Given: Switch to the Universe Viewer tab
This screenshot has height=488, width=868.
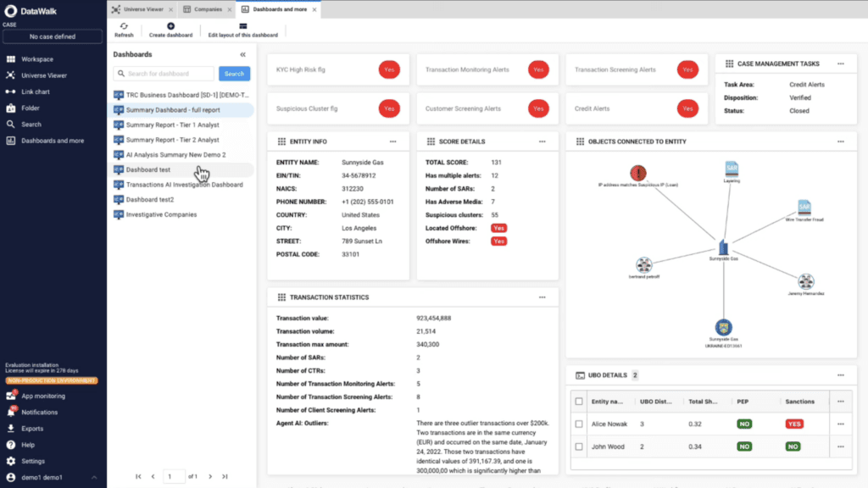Looking at the screenshot, I should tap(142, 9).
